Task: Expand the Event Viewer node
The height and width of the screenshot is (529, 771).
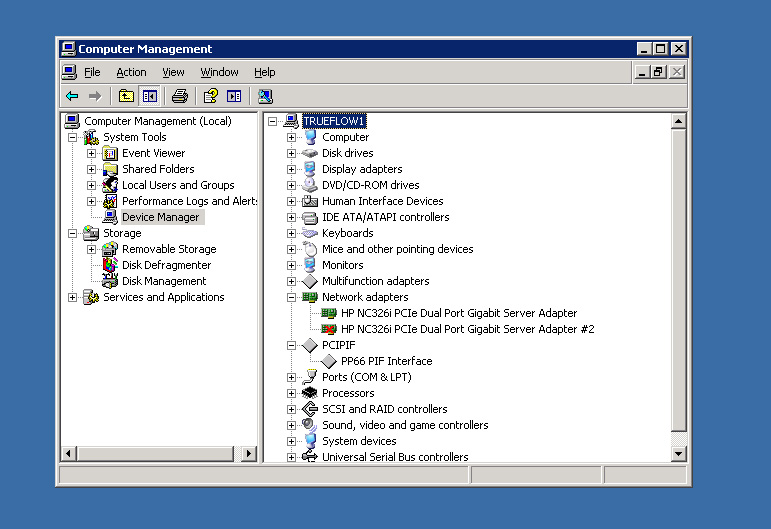Action: click(91, 153)
